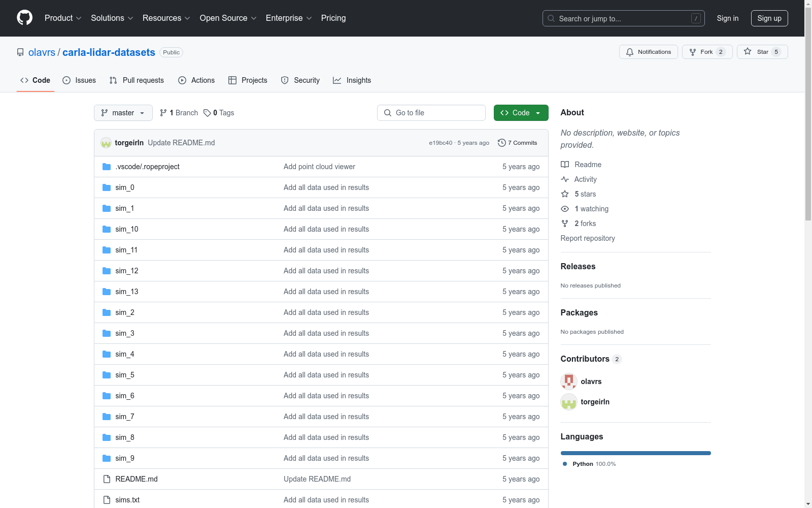Open the sim_7 folder name
This screenshot has height=508, width=812.
coord(125,417)
